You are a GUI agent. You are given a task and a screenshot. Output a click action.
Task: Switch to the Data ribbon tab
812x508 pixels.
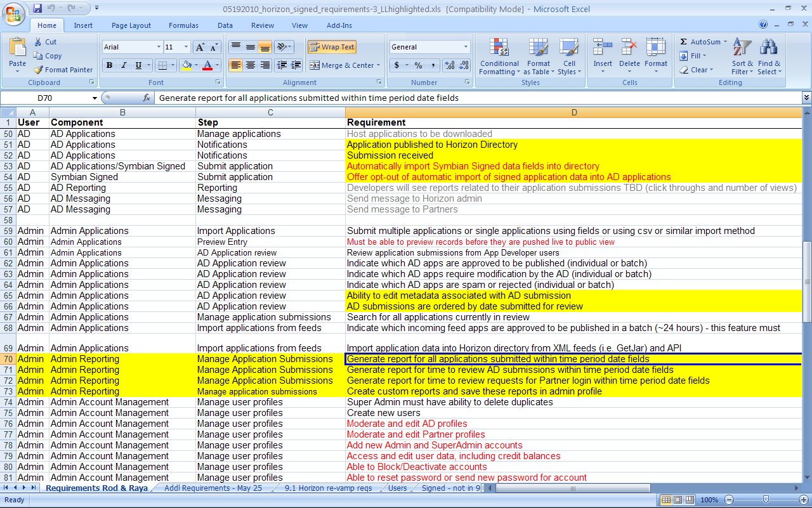(x=225, y=25)
